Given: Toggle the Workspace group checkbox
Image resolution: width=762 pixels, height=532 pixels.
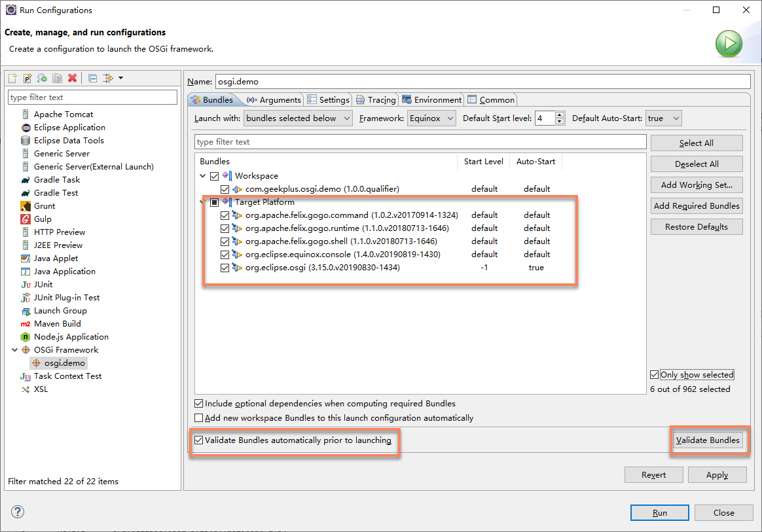Looking at the screenshot, I should [214, 176].
